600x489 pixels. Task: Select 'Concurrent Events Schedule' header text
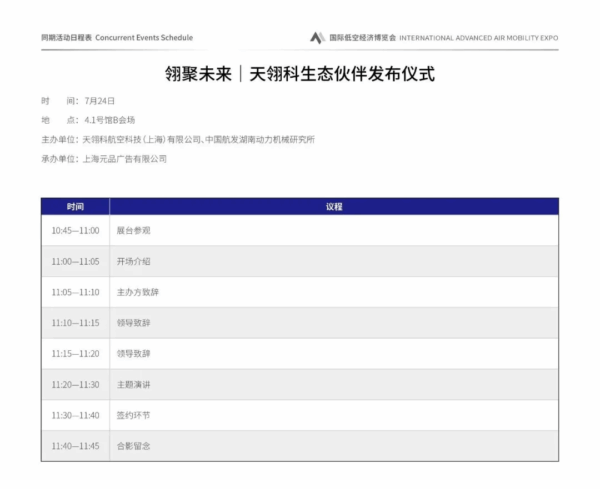coord(144,37)
